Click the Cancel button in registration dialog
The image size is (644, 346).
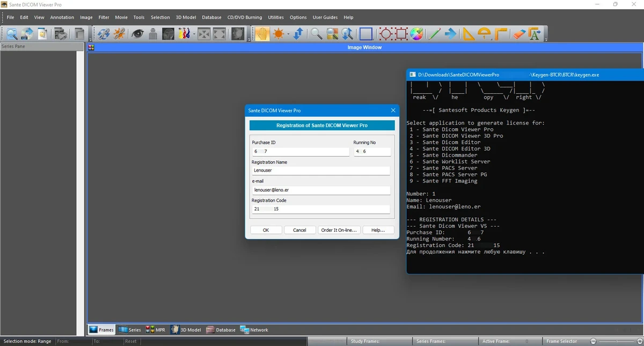point(299,230)
